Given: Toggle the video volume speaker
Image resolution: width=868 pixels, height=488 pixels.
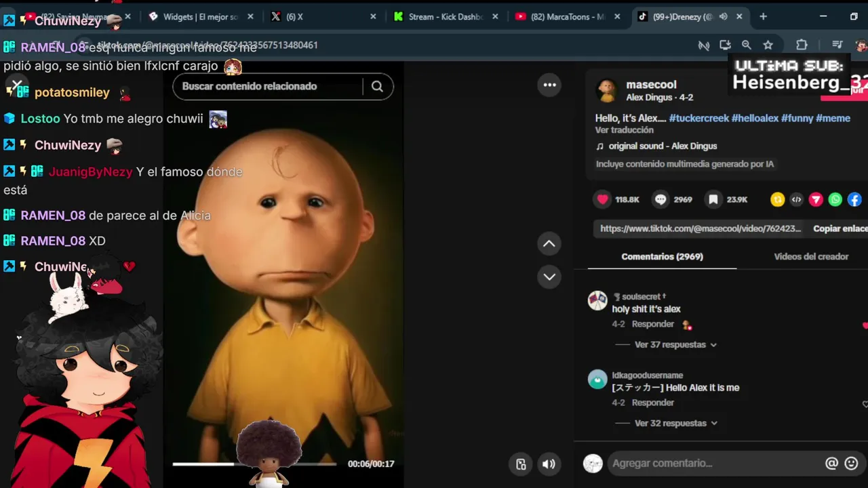Looking at the screenshot, I should (549, 464).
